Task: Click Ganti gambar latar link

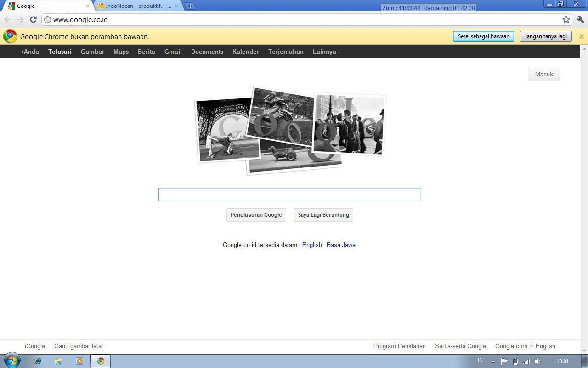Action: click(79, 346)
